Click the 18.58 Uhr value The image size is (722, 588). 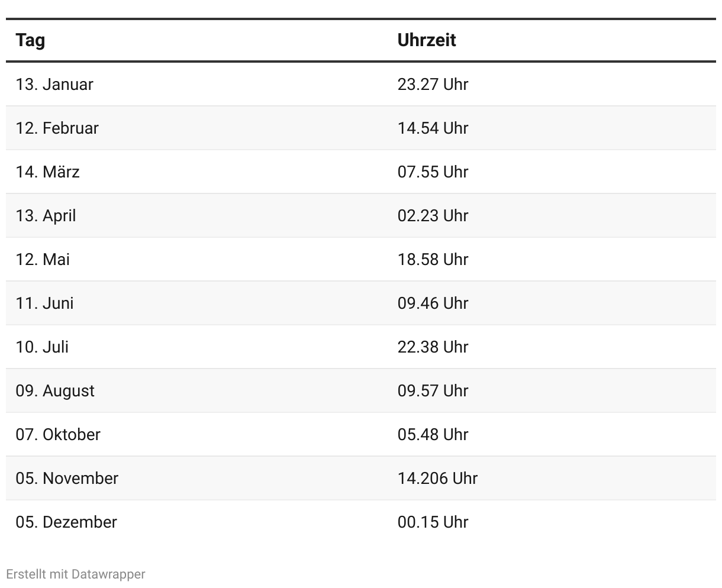(433, 259)
